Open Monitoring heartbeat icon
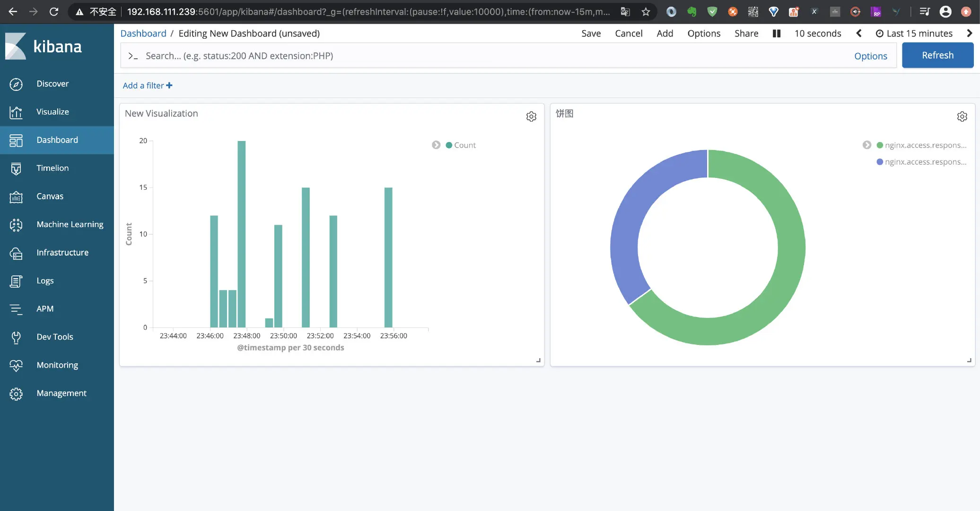Viewport: 980px width, 511px height. [x=16, y=365]
